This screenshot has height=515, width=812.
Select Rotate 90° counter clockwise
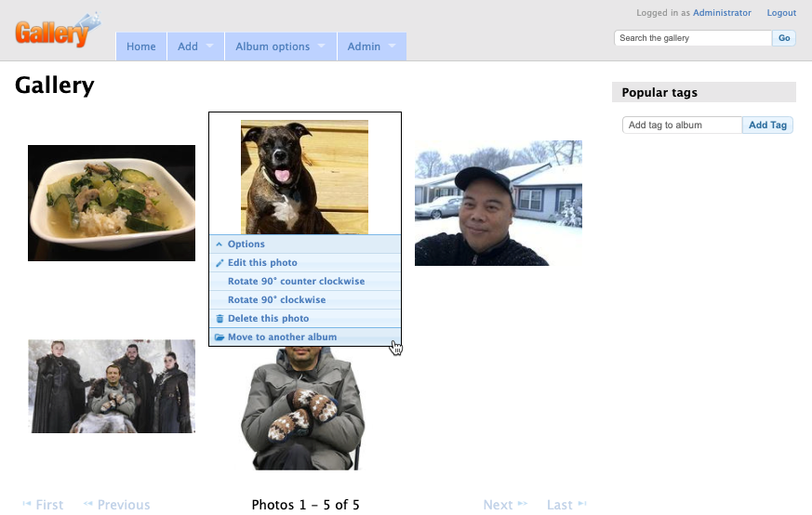point(296,282)
